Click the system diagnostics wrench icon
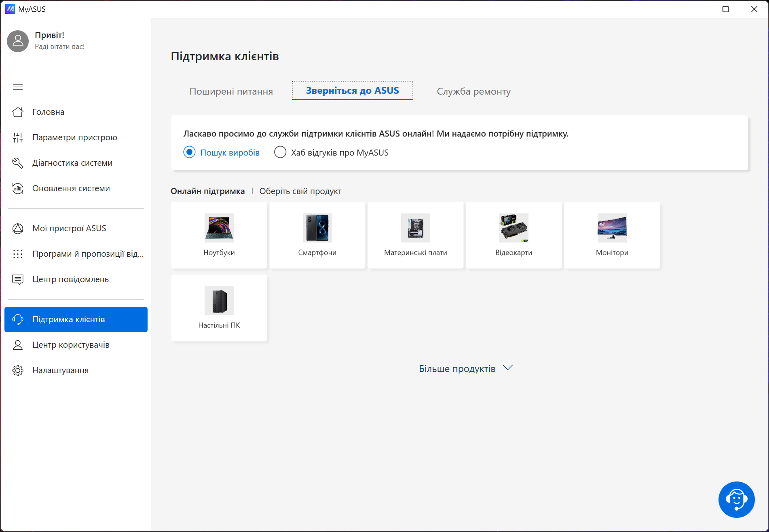The height and width of the screenshot is (532, 769). (18, 163)
